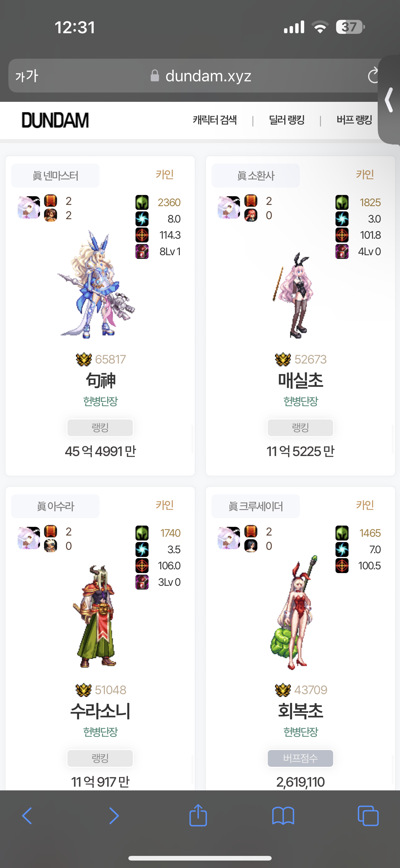Image resolution: width=400 pixels, height=868 pixels.
Task: Expand the side panel chevron handle
Action: (389, 100)
